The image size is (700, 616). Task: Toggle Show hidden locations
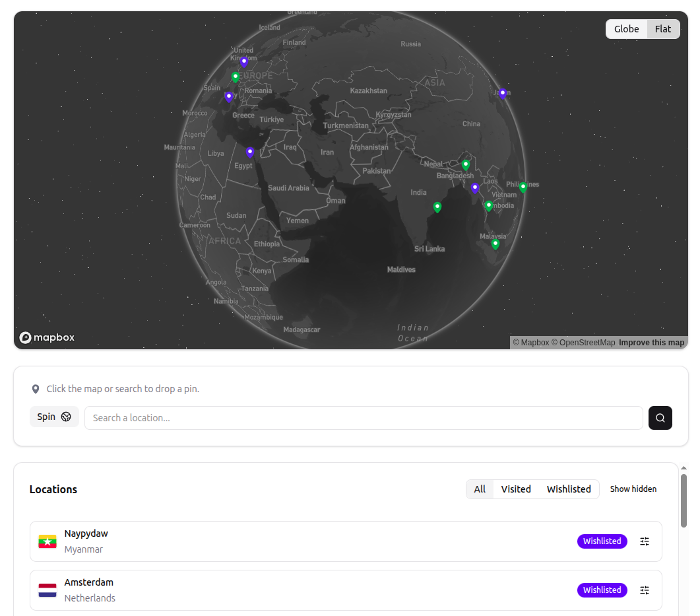click(633, 489)
